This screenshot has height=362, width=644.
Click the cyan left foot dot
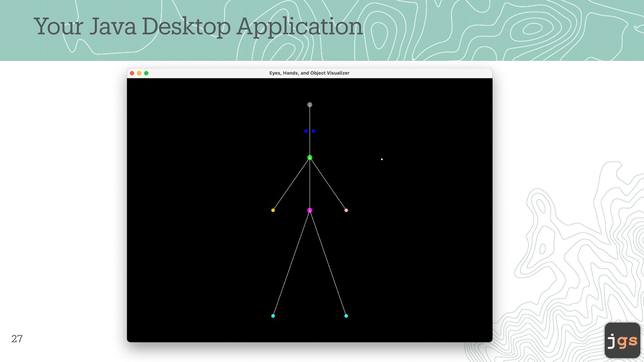point(273,316)
